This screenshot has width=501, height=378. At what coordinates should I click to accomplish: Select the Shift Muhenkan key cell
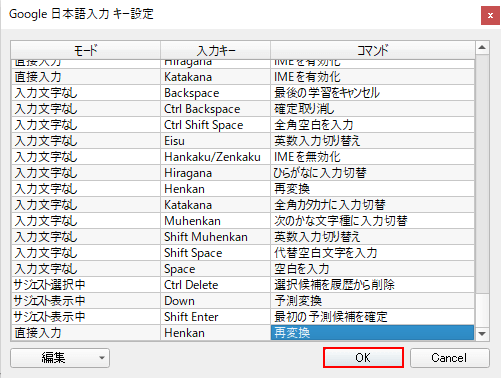(x=216, y=237)
